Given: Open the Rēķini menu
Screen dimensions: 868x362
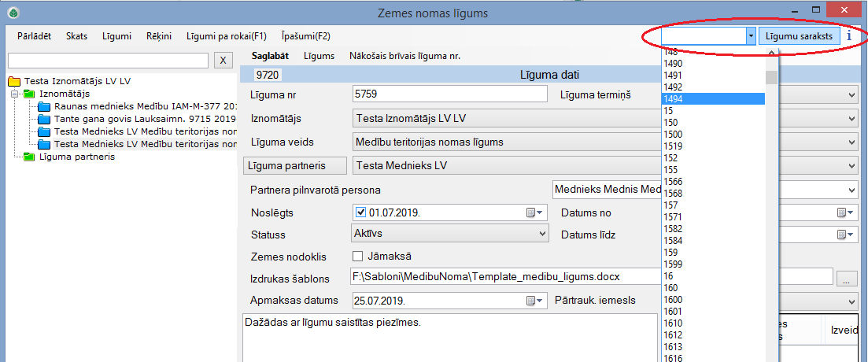Looking at the screenshot, I should (x=159, y=36).
